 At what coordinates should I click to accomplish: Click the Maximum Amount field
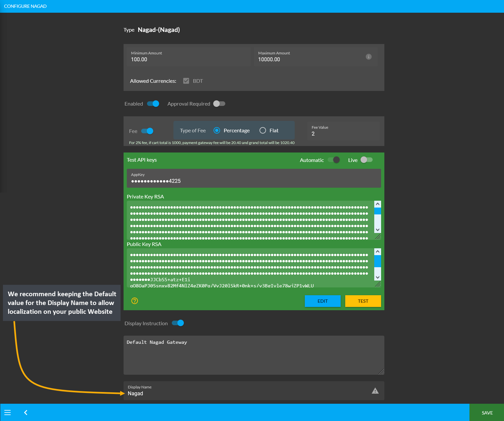(x=316, y=57)
